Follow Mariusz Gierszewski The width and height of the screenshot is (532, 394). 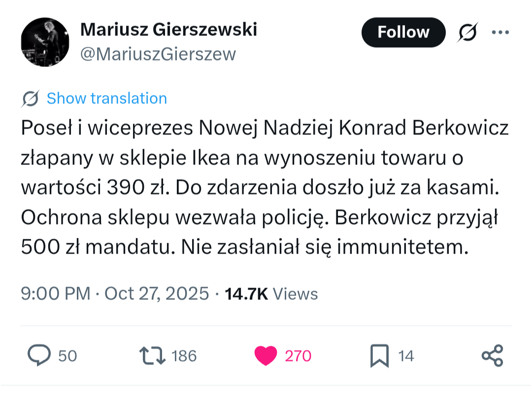point(403,33)
